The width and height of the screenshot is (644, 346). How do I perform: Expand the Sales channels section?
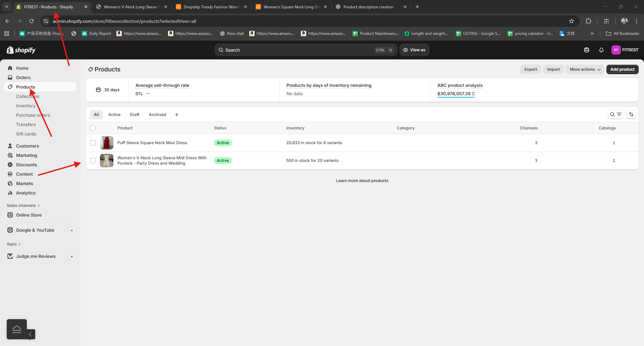pos(23,206)
